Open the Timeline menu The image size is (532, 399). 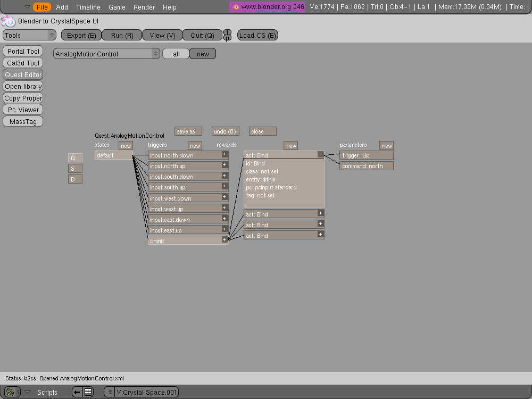(88, 7)
